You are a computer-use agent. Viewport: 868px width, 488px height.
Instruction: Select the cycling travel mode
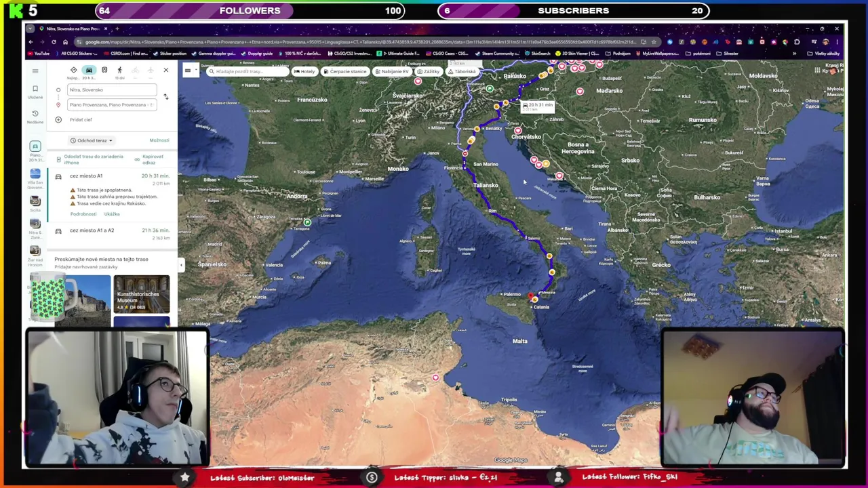135,70
